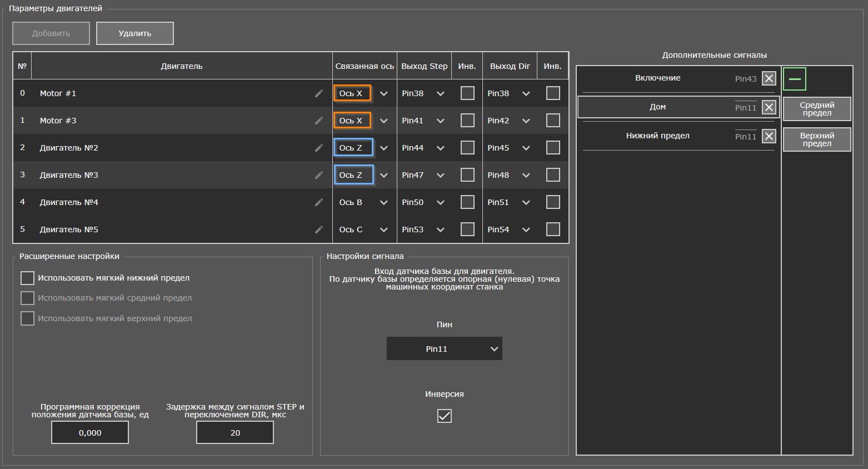Remove the Дом signal with X icon
This screenshot has height=469, width=868.
point(769,107)
